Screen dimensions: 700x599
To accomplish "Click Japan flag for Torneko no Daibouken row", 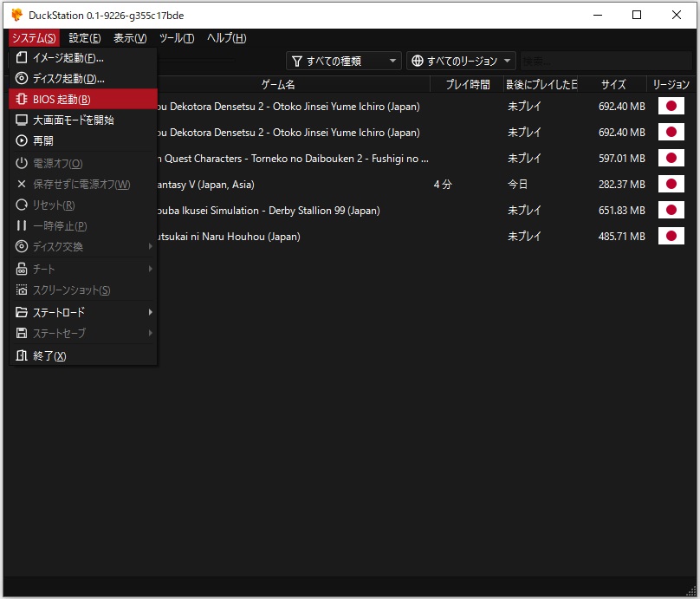I will [671, 158].
